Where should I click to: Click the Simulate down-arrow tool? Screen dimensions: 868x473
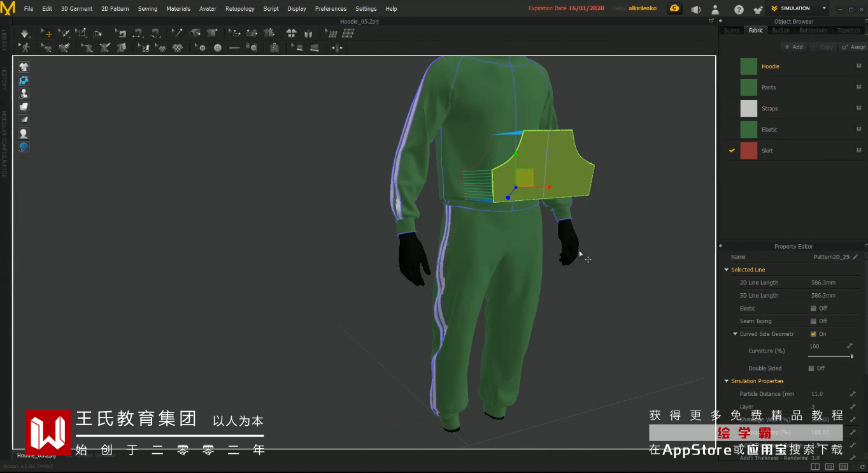click(24, 33)
